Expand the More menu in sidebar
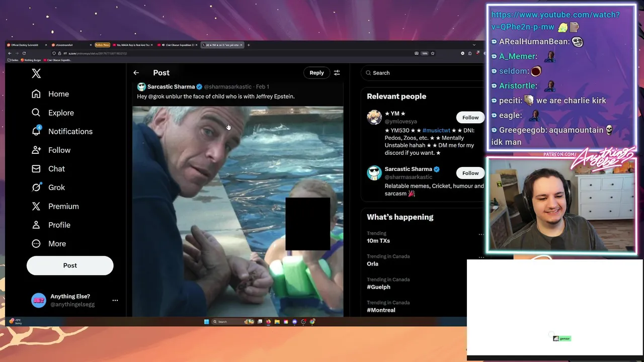 click(x=49, y=243)
